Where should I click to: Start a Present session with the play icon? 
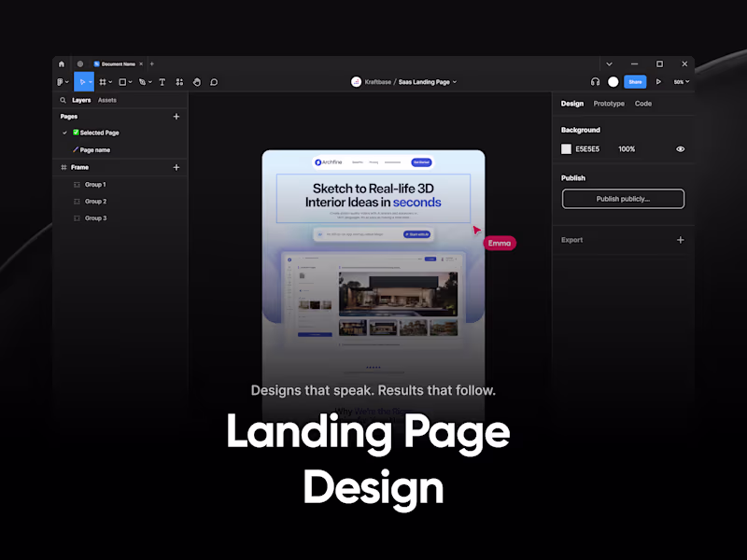[x=658, y=82]
